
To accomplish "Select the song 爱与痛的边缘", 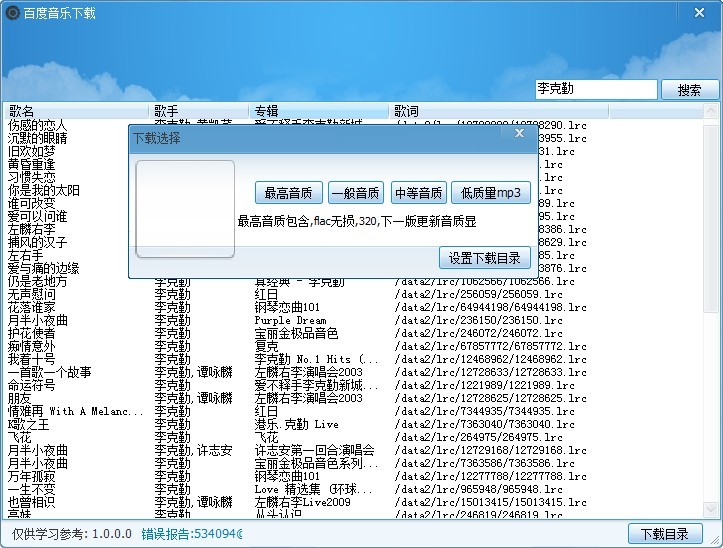I will [43, 268].
